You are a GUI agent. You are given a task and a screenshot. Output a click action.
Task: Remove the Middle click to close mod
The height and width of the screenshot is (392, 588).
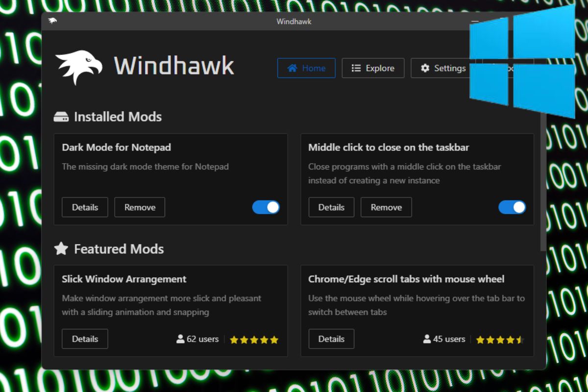click(386, 207)
